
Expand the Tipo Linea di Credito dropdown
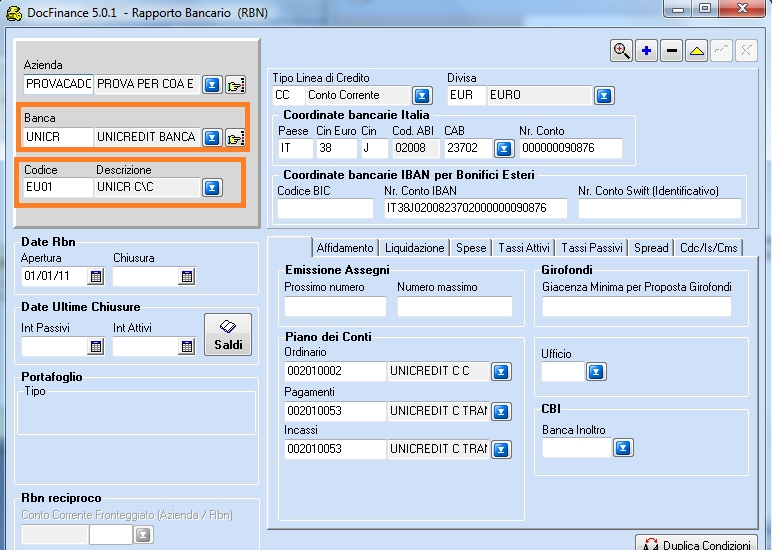tap(422, 96)
